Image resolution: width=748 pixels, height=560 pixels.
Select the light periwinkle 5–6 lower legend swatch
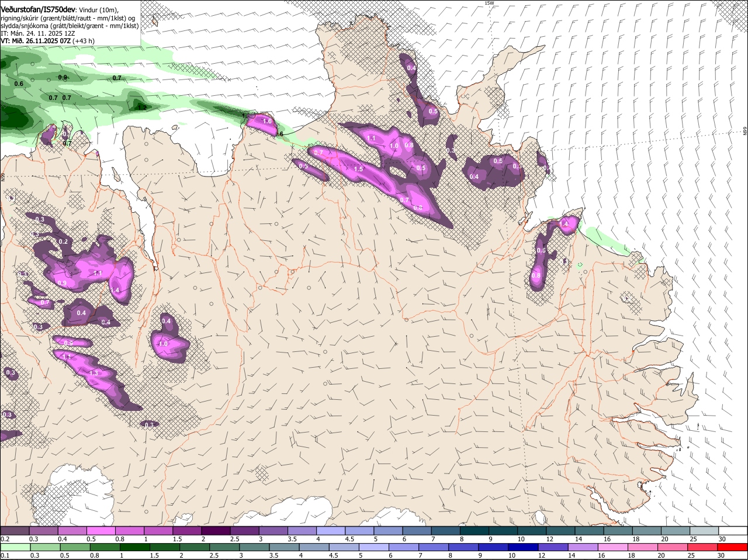coord(374,548)
